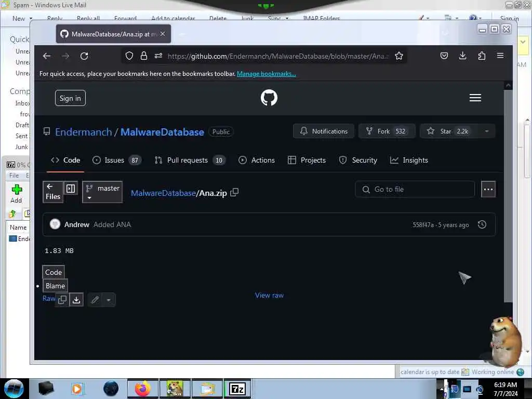Screen dimensions: 532x399
Task: Click the edit pencil icon
Action: coord(95,300)
